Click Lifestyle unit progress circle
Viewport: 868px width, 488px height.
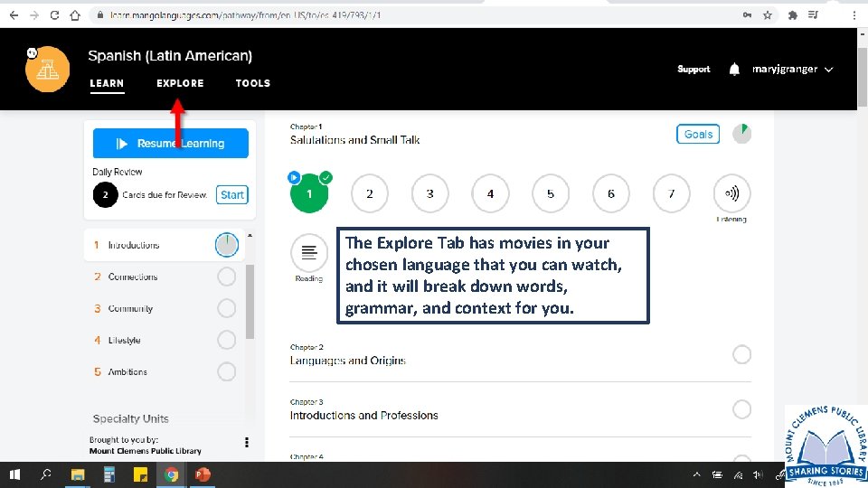coord(226,340)
